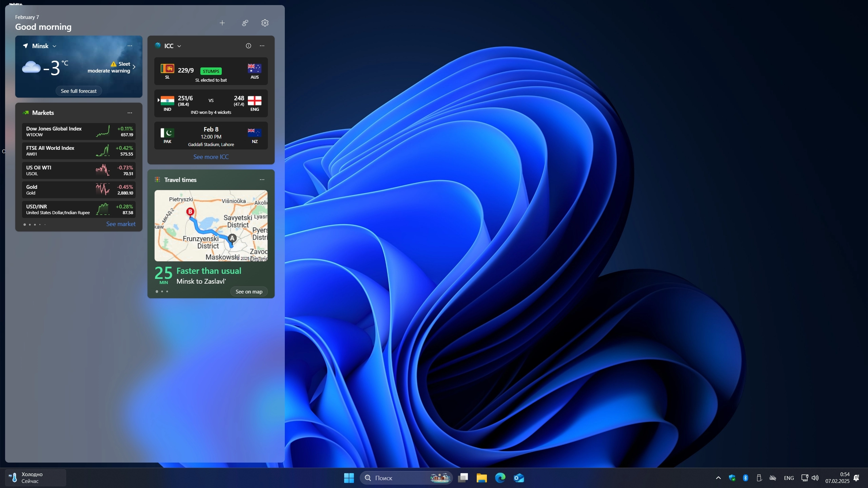The image size is (868, 488).
Task: Open the Bluetooth tray icon
Action: click(746, 478)
